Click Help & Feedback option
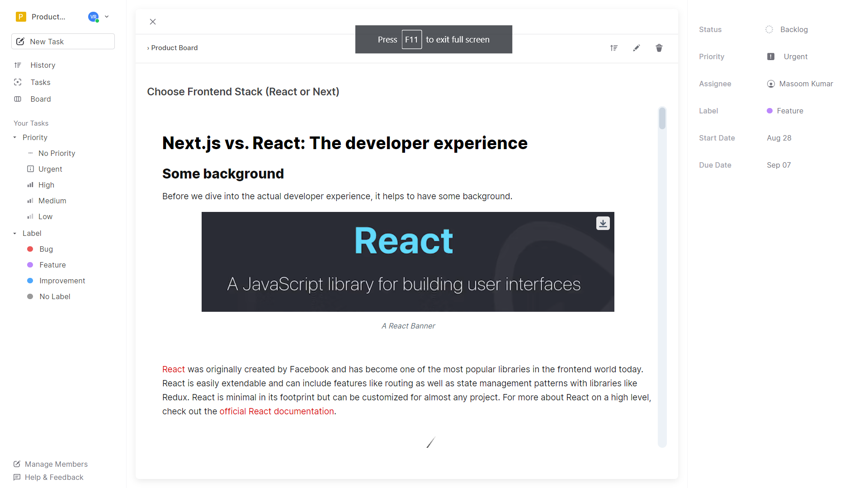This screenshot has width=868, height=488. (x=54, y=477)
